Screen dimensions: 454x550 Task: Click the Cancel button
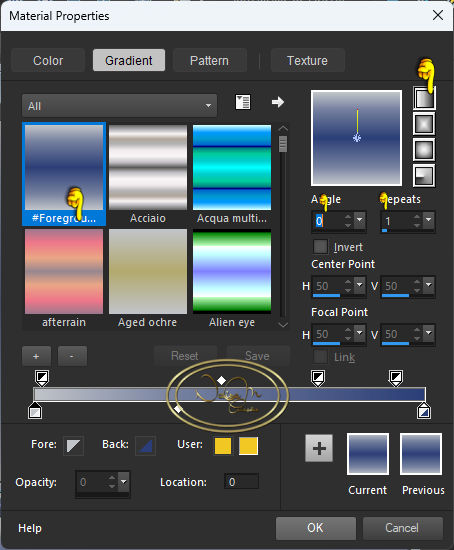402,528
